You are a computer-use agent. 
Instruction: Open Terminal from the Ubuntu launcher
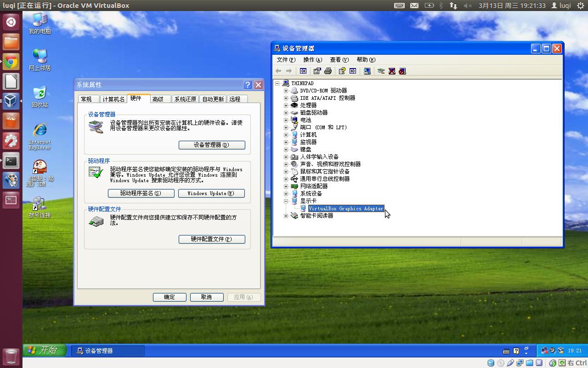click(11, 161)
